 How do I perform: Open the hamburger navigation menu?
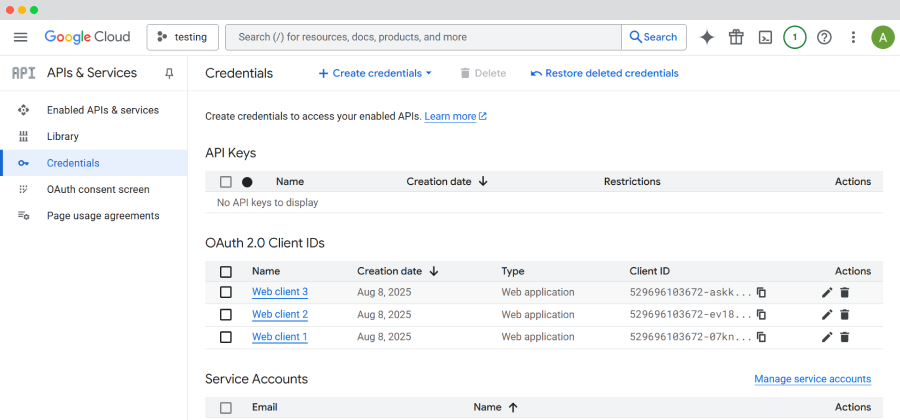pyautogui.click(x=21, y=37)
